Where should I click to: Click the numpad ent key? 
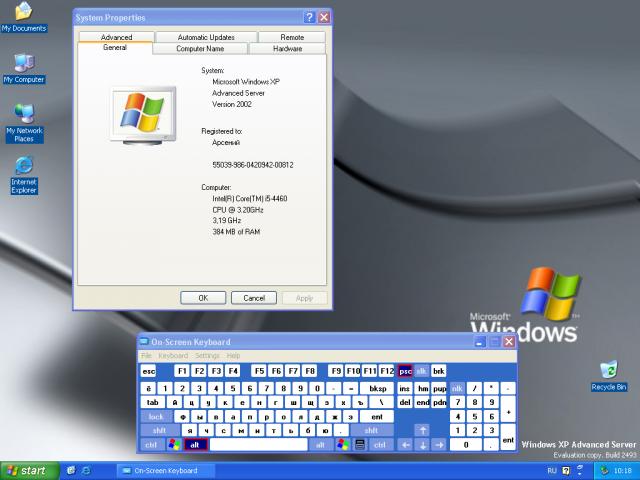(508, 438)
